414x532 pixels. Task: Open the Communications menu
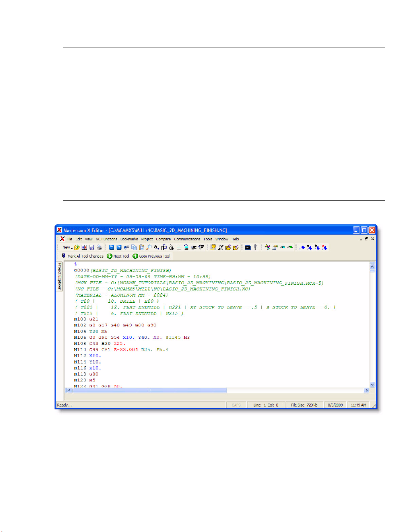(187, 239)
